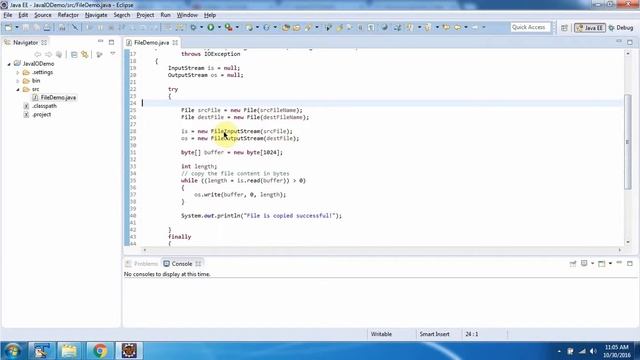The image size is (640, 360).
Task: Open the Run menu
Action: (x=165, y=15)
